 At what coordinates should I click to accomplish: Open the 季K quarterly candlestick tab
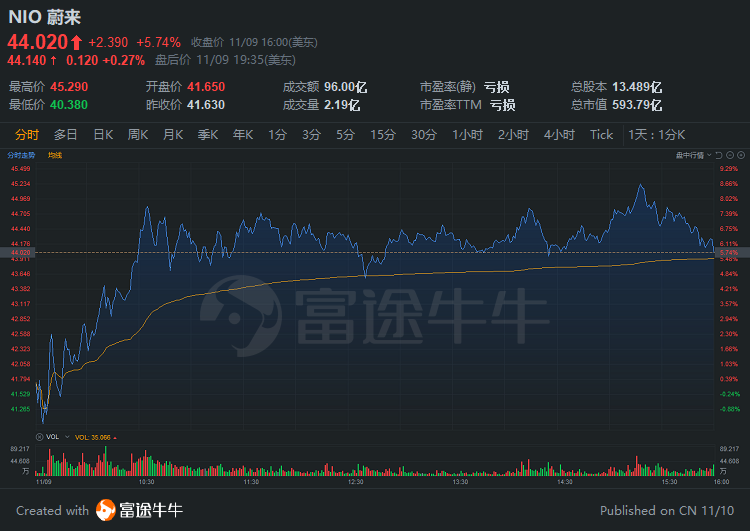[x=208, y=135]
